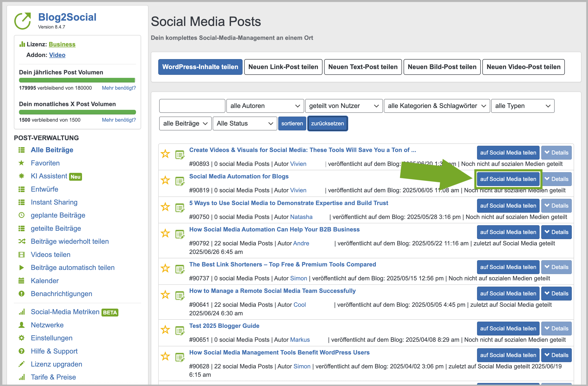Viewport: 588px width, 386px height.
Task: Click the post type icon for Social Media Automation for Blogs
Action: pyautogui.click(x=180, y=181)
